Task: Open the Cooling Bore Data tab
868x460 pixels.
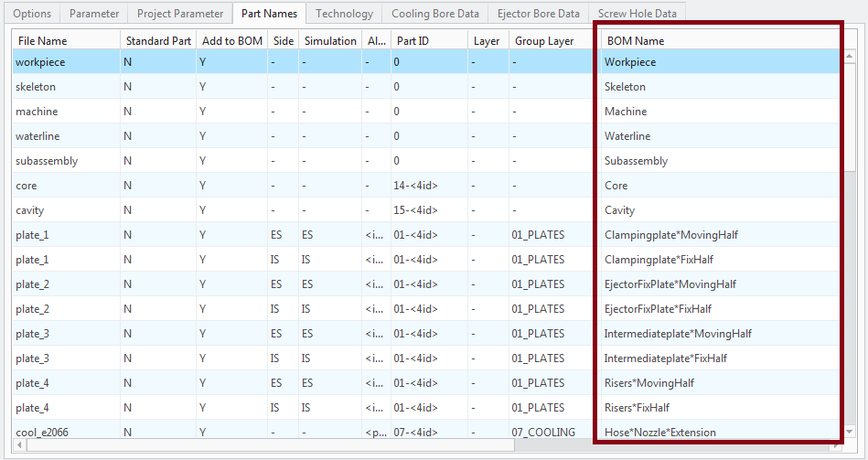Action: (x=434, y=14)
